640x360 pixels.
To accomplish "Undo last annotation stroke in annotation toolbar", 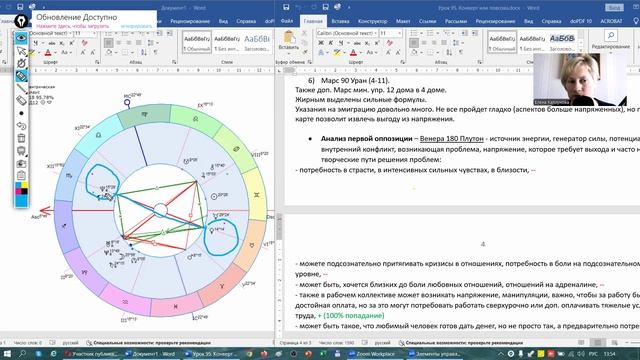I will point(21,126).
